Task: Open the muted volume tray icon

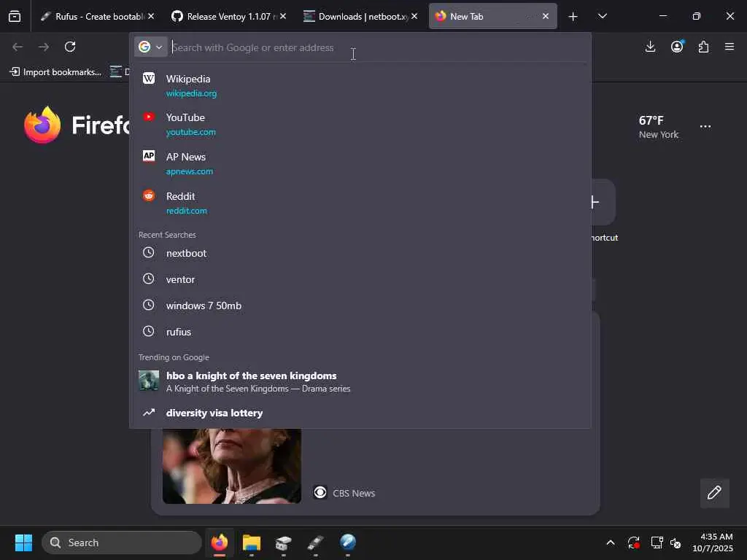Action: (x=675, y=542)
